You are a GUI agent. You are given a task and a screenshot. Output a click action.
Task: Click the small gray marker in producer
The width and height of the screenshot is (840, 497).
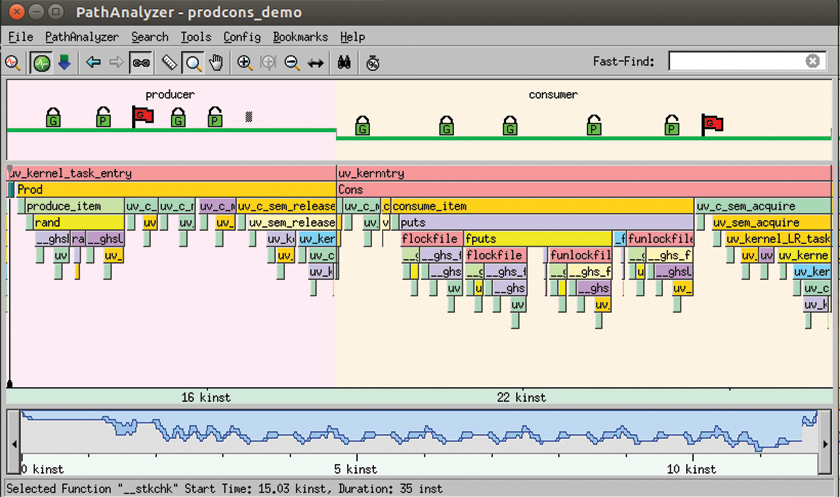(249, 117)
